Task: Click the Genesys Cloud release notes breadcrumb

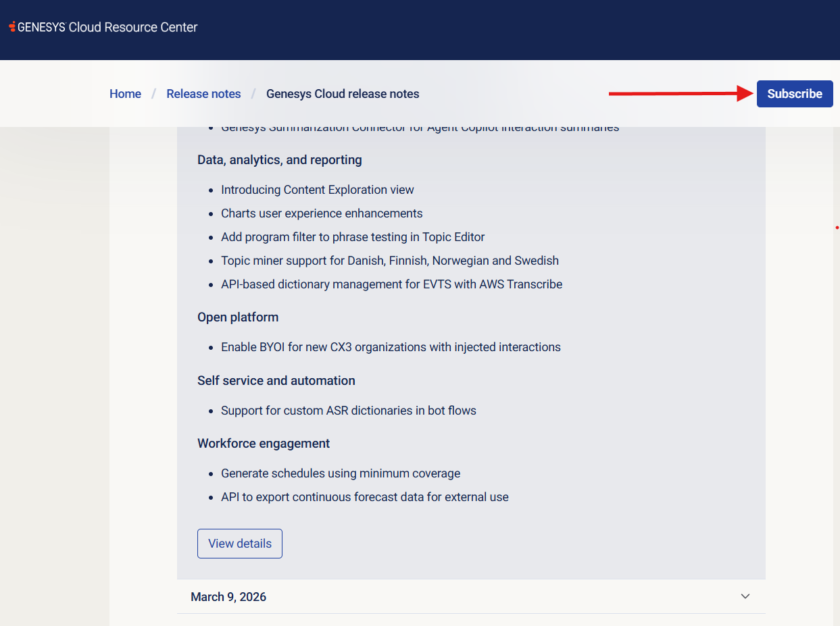Action: (343, 94)
